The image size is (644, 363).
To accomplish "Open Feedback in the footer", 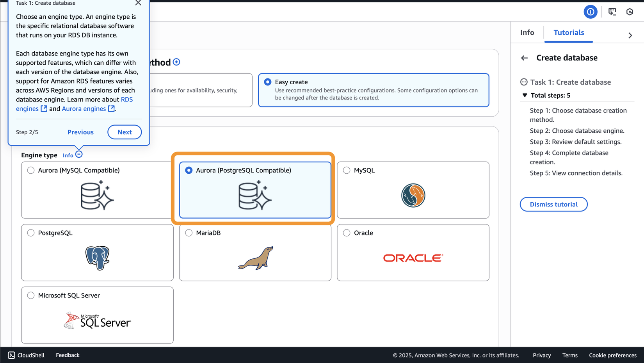I will click(68, 355).
